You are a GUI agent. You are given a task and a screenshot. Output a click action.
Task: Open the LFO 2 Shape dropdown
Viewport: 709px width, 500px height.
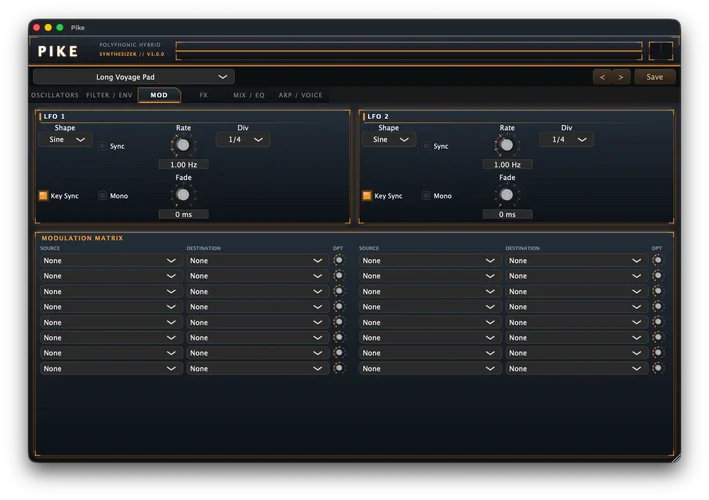[x=389, y=140]
